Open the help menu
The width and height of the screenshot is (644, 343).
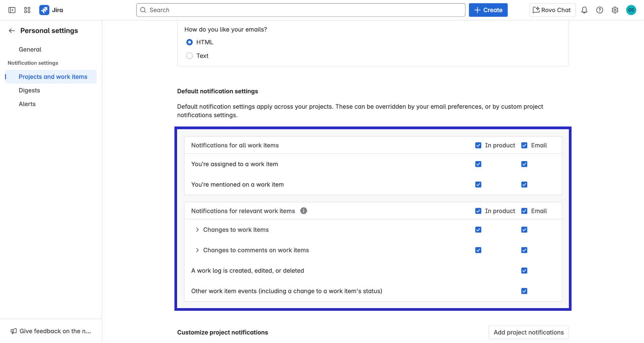[x=599, y=10]
